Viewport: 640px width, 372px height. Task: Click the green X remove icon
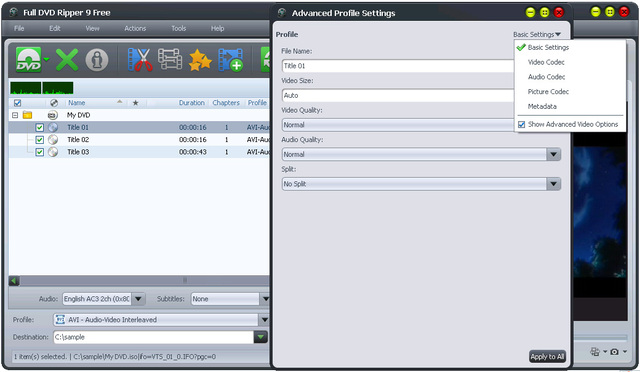coord(67,60)
